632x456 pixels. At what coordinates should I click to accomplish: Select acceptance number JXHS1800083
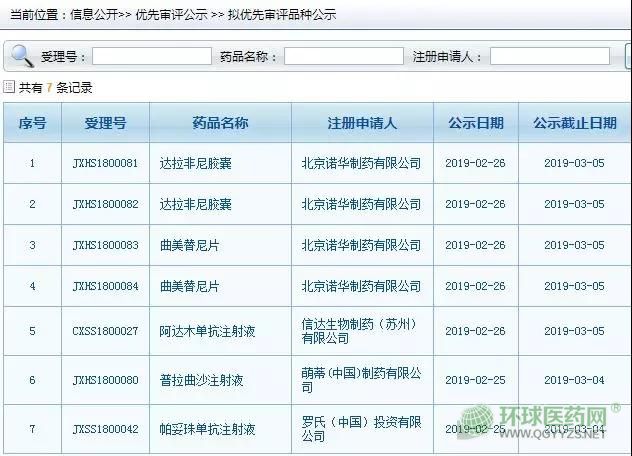click(x=105, y=245)
